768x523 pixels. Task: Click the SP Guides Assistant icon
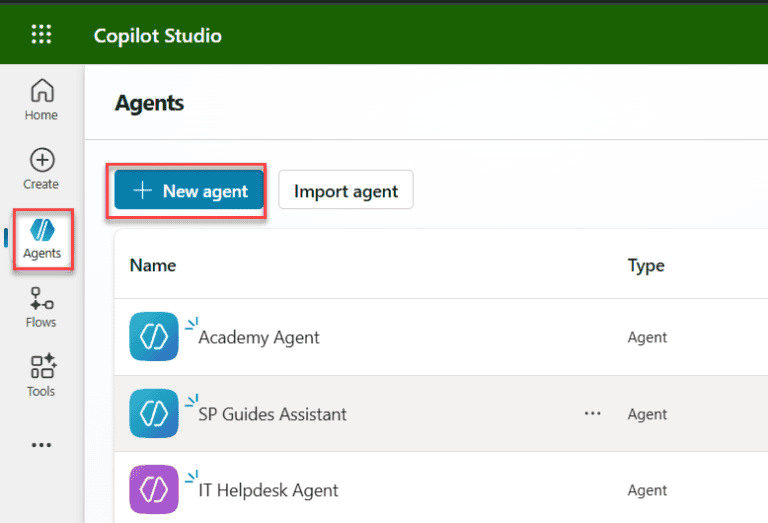pos(154,414)
